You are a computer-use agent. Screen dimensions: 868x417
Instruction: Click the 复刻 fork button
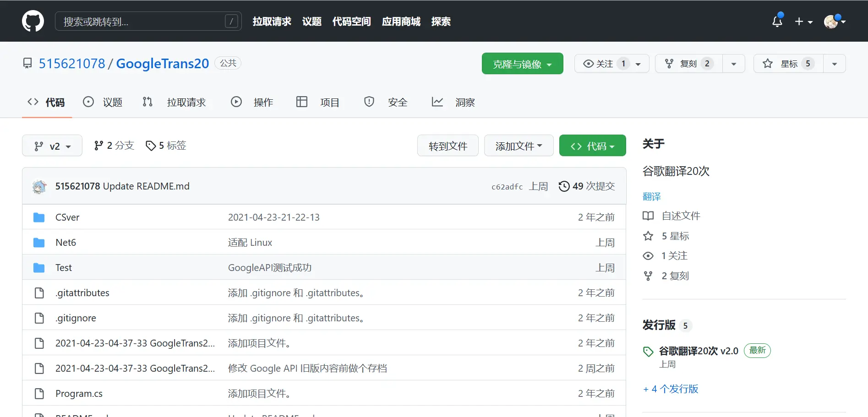pyautogui.click(x=688, y=64)
